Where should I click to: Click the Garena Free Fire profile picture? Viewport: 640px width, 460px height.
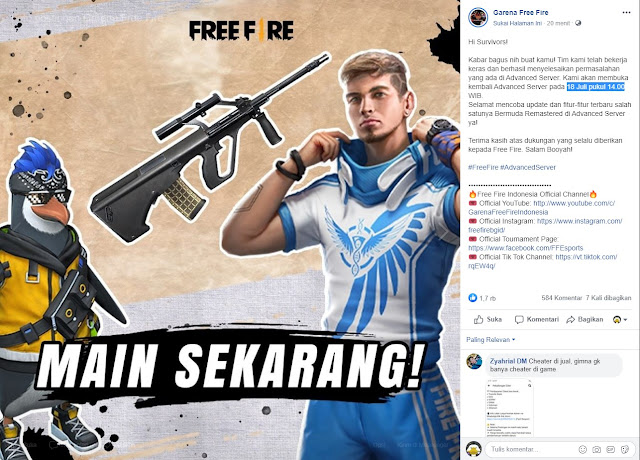click(x=478, y=18)
